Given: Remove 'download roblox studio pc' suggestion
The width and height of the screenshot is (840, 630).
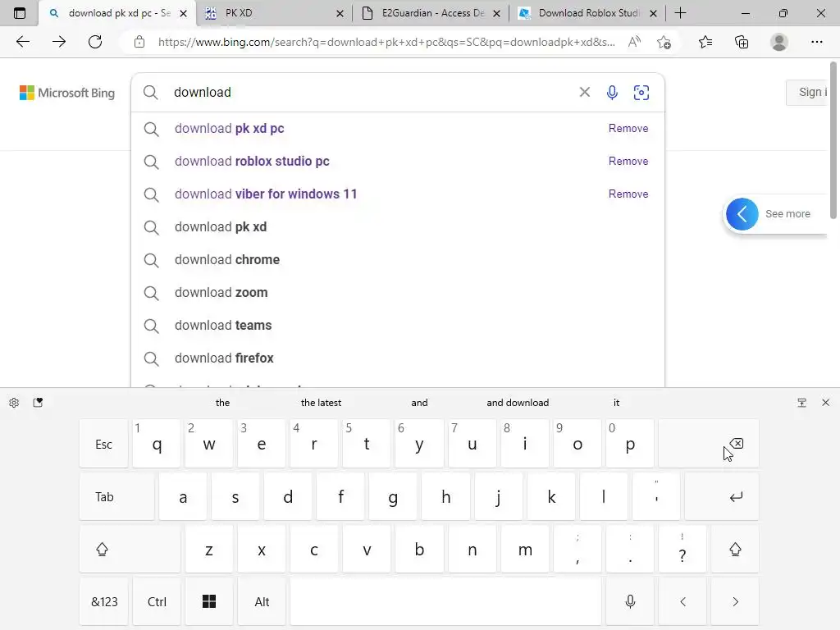Looking at the screenshot, I should tap(628, 161).
